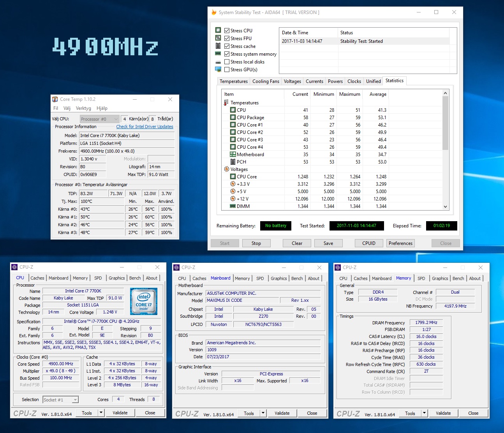This screenshot has height=433, width=504.
Task: Open Tools dropdown arrow in CPU-Z Mainboard window
Action: pyautogui.click(x=263, y=413)
